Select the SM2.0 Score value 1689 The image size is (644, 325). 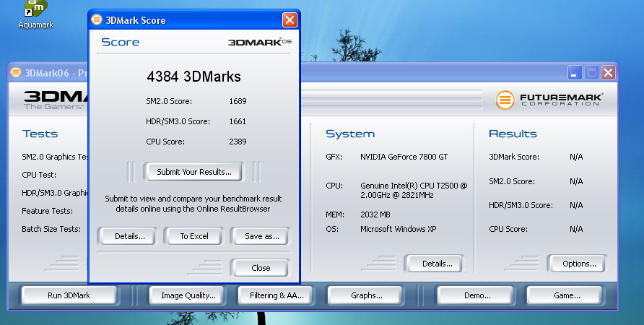238,101
